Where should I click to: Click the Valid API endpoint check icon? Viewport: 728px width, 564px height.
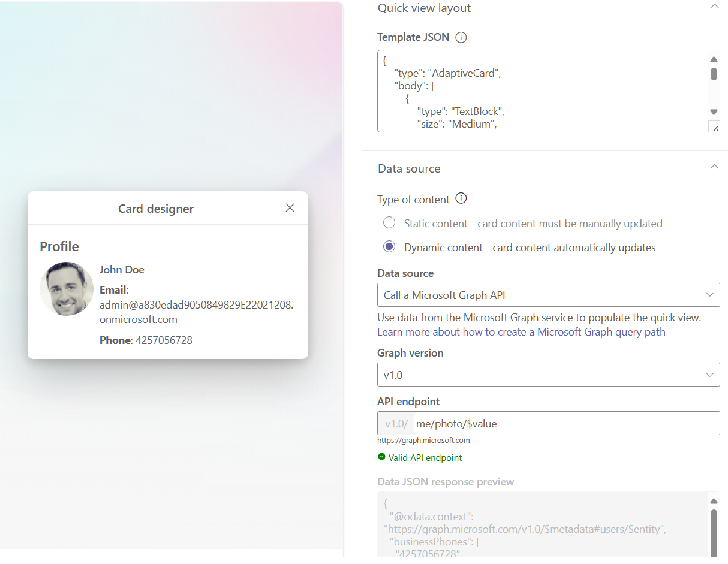tap(381, 457)
